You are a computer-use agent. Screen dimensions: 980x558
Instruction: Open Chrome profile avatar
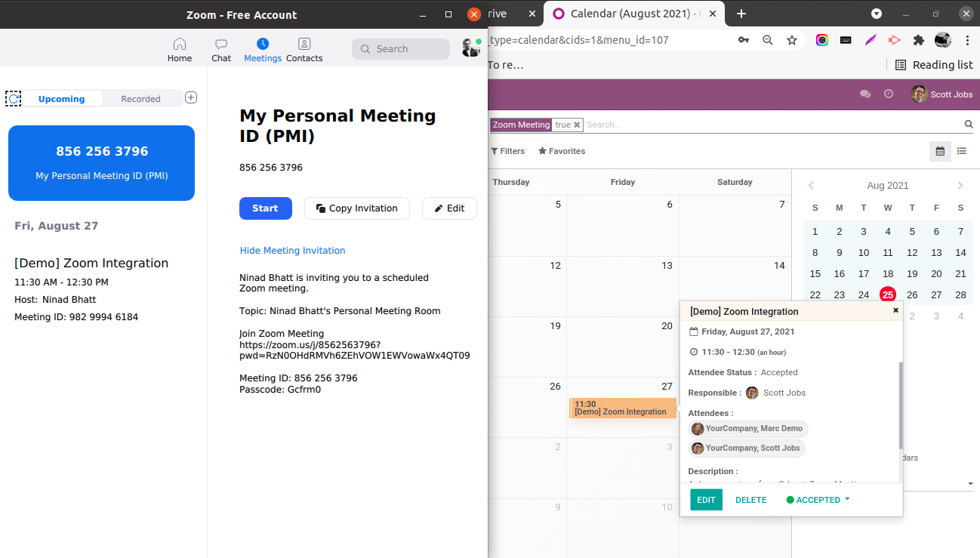[x=942, y=40]
